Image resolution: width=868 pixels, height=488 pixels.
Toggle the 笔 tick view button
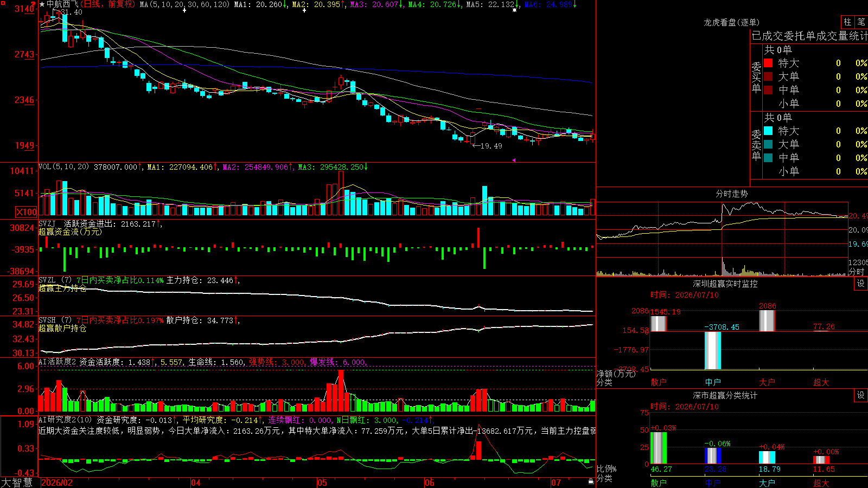coord(861,22)
